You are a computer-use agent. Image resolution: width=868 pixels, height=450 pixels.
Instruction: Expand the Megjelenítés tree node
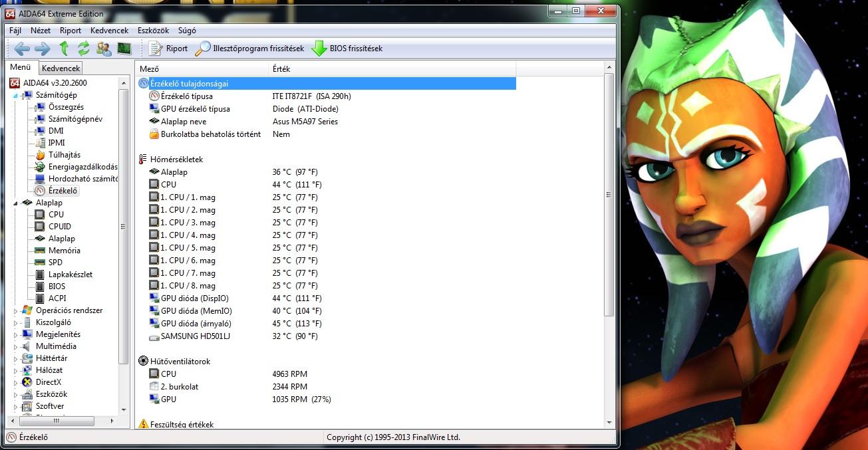15,334
